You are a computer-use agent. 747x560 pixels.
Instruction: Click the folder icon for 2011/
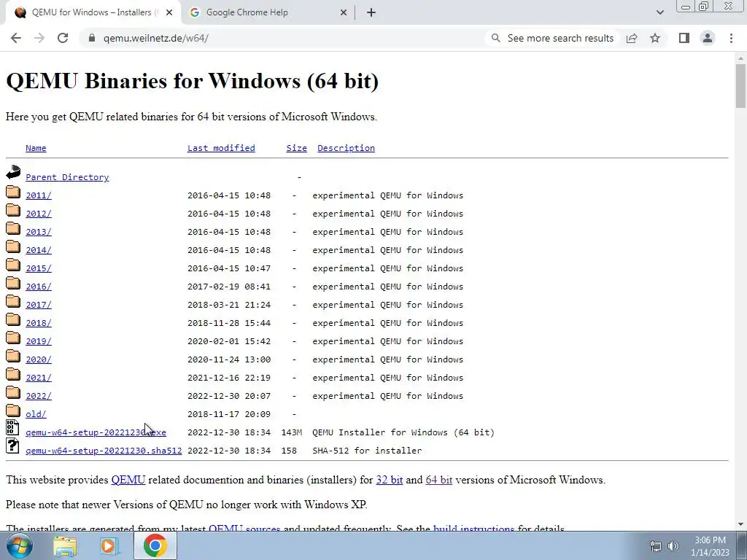[x=13, y=192]
